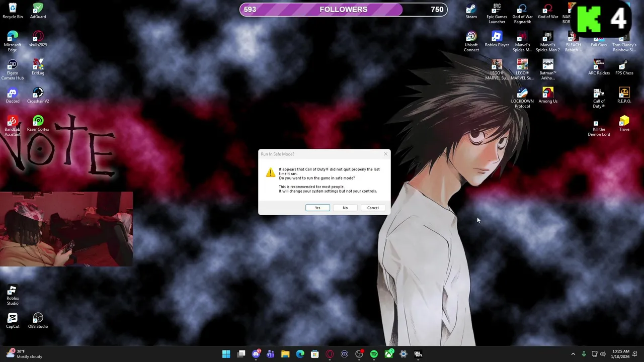Select the God of War desktop shortcut
The width and height of the screenshot is (644, 362).
click(548, 11)
